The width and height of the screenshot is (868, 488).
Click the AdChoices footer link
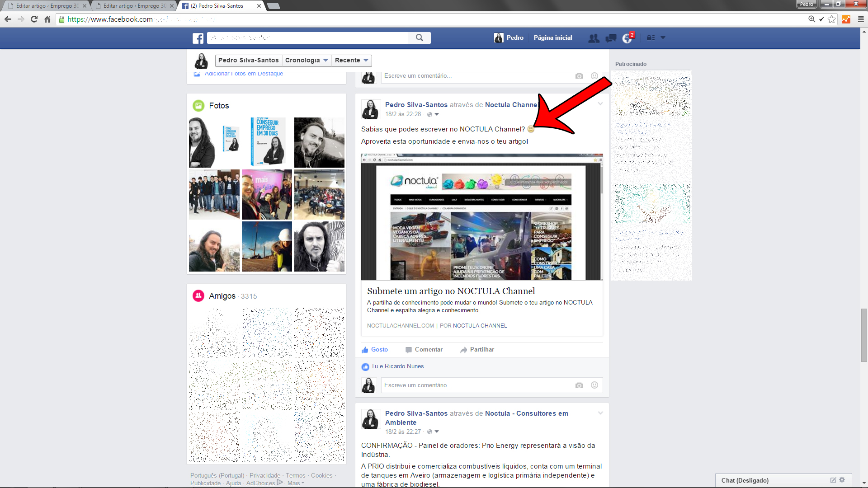tap(264, 483)
